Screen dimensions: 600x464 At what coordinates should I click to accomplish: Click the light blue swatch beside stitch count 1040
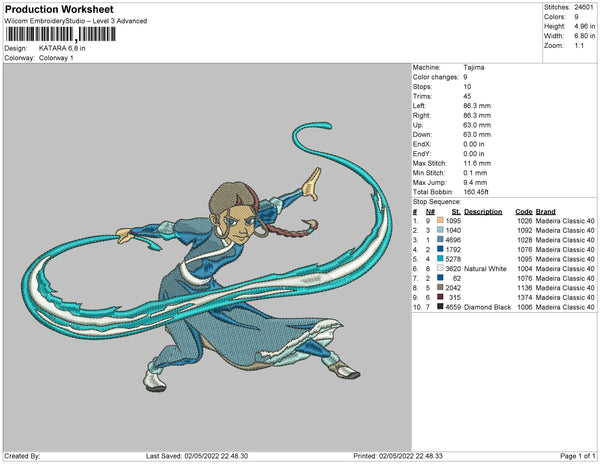[440, 230]
